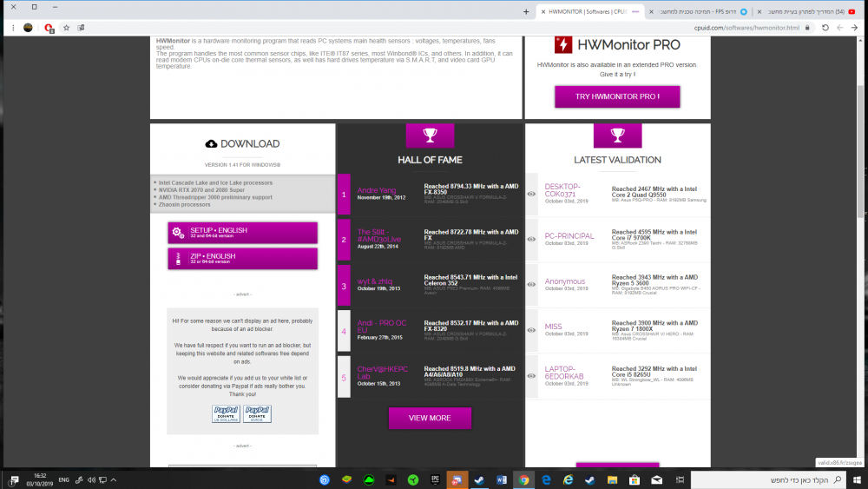The height and width of the screenshot is (489, 868).
Task: Switch to the YouTube tab
Action: (x=807, y=11)
